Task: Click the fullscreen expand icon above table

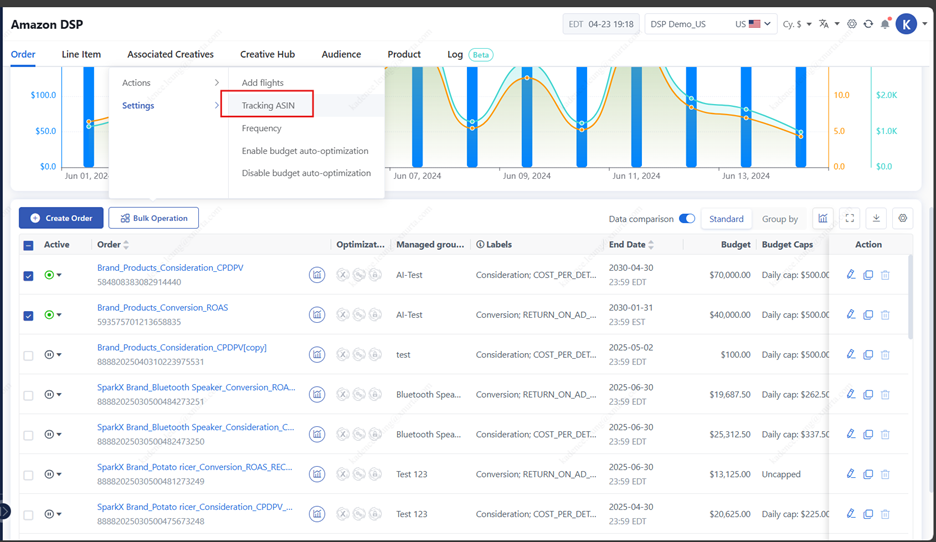Action: click(x=850, y=218)
